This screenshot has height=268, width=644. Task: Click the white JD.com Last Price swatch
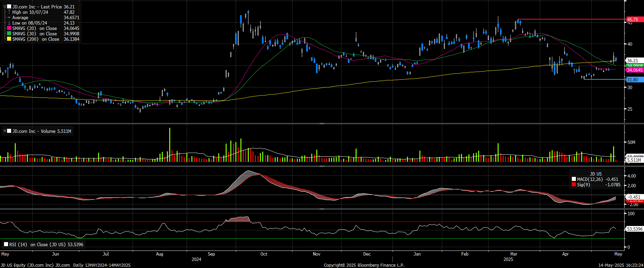click(9, 6)
